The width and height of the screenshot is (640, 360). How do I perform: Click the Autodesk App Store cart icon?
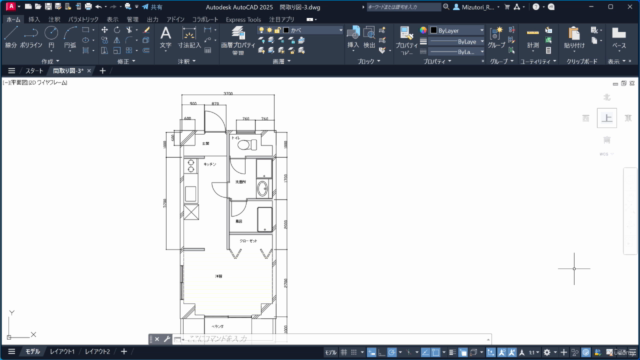pyautogui.click(x=507, y=7)
